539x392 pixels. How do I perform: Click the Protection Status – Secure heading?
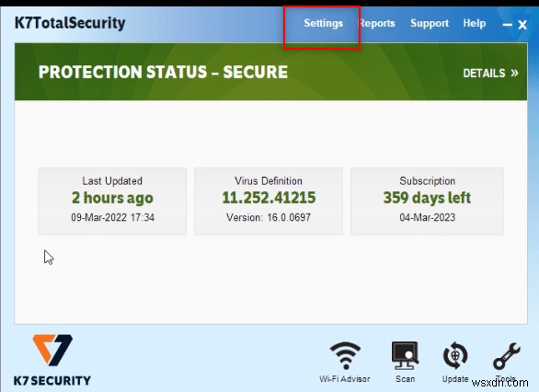[163, 72]
